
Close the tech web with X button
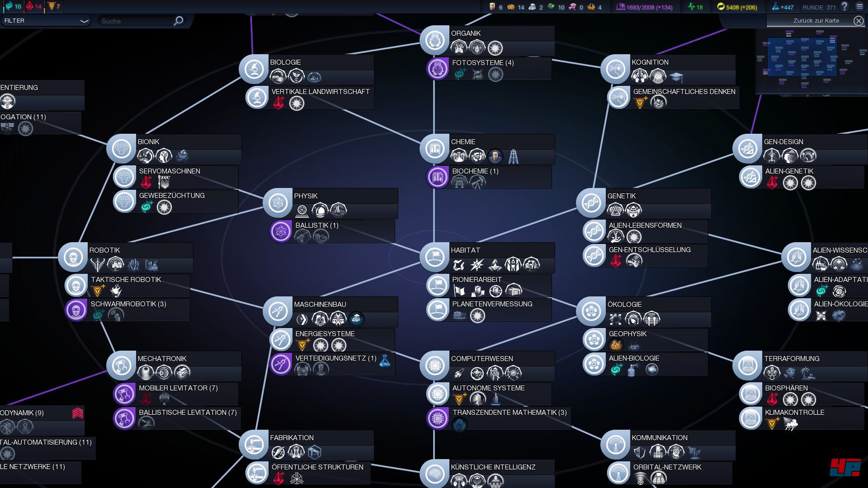858,21
